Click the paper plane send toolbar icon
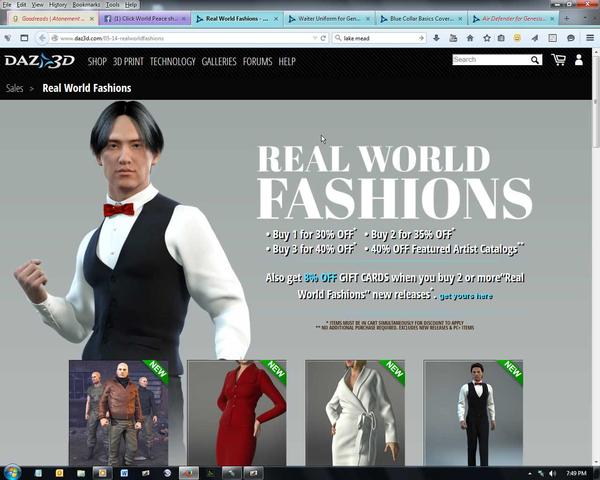Image resolution: width=600 pixels, height=480 pixels. [535, 38]
